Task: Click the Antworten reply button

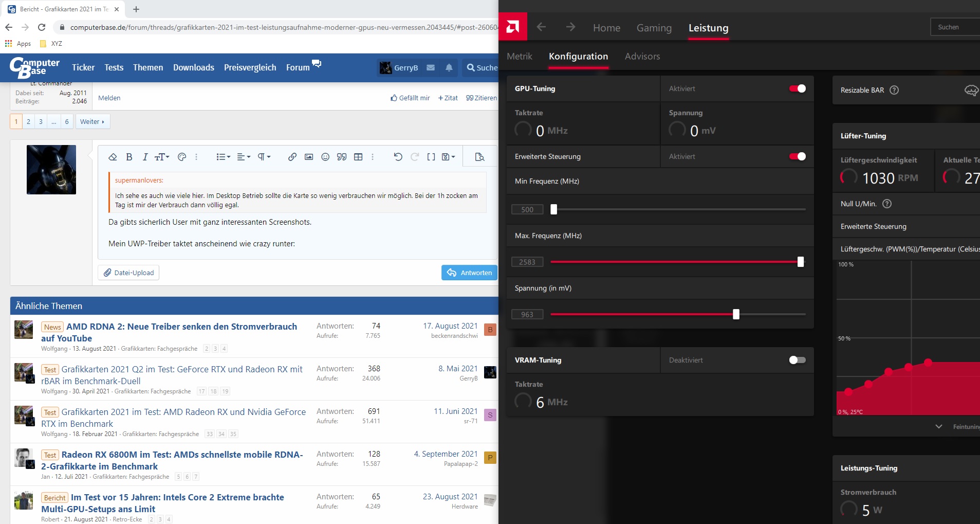Action: (x=469, y=273)
